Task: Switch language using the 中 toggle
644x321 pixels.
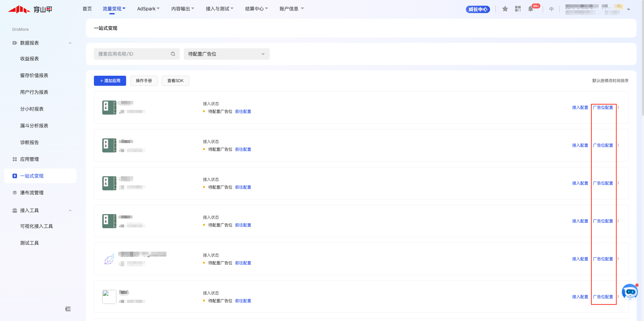Action: [551, 9]
